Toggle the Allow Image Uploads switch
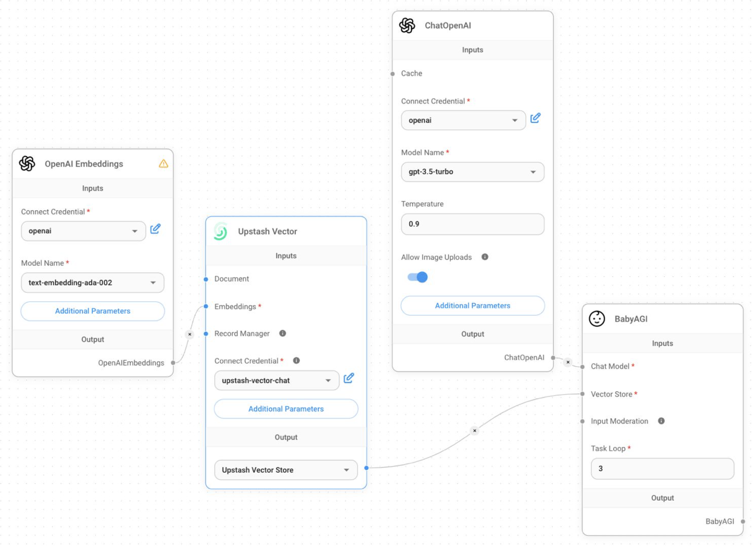Image resolution: width=756 pixels, height=546 pixels. [417, 277]
